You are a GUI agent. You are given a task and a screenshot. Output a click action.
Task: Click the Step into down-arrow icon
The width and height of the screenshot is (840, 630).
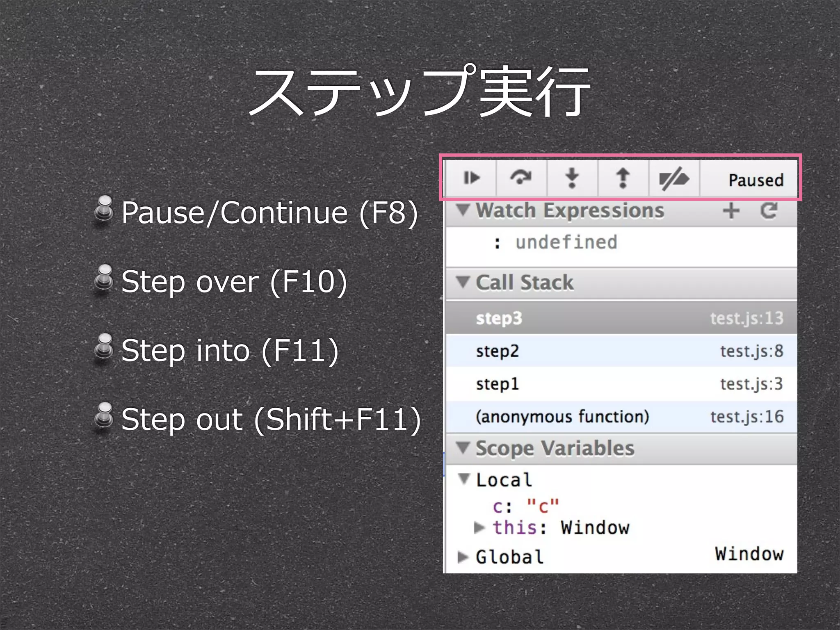[x=572, y=178]
